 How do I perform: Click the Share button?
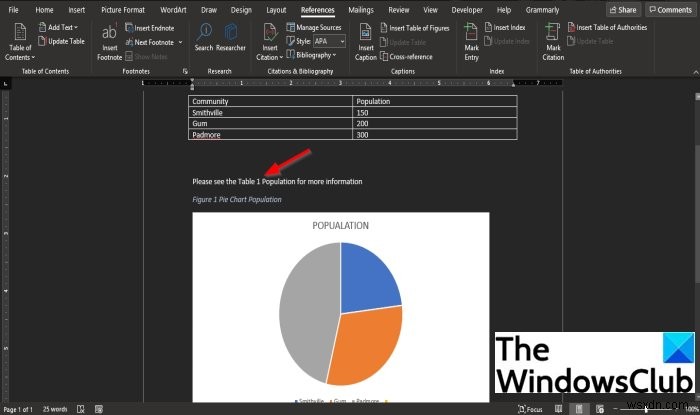[x=623, y=9]
